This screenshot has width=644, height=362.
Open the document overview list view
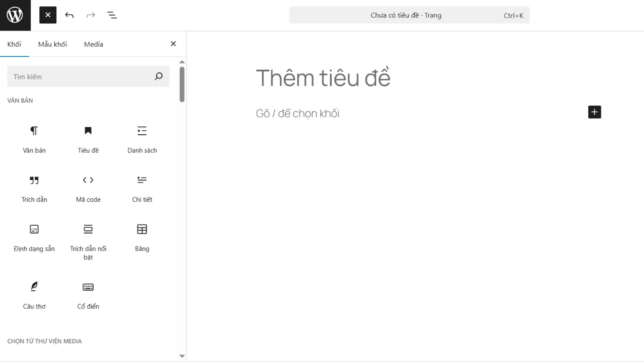pyautogui.click(x=112, y=15)
